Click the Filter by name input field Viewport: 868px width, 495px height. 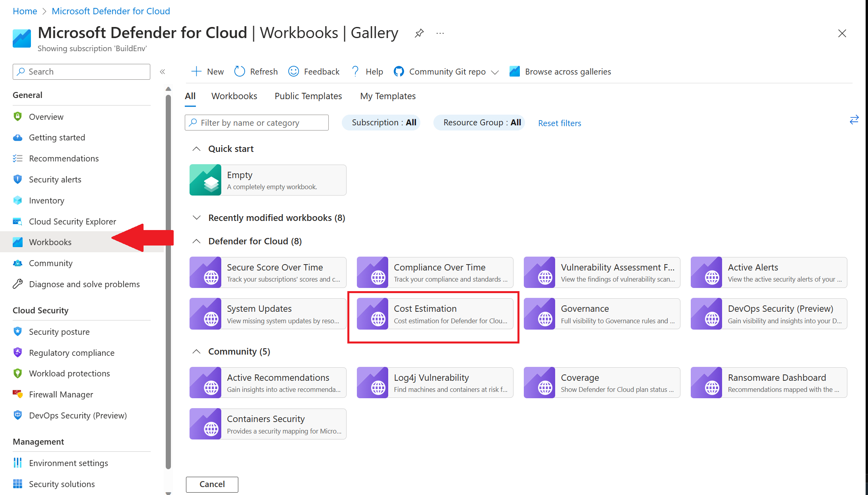[262, 123]
